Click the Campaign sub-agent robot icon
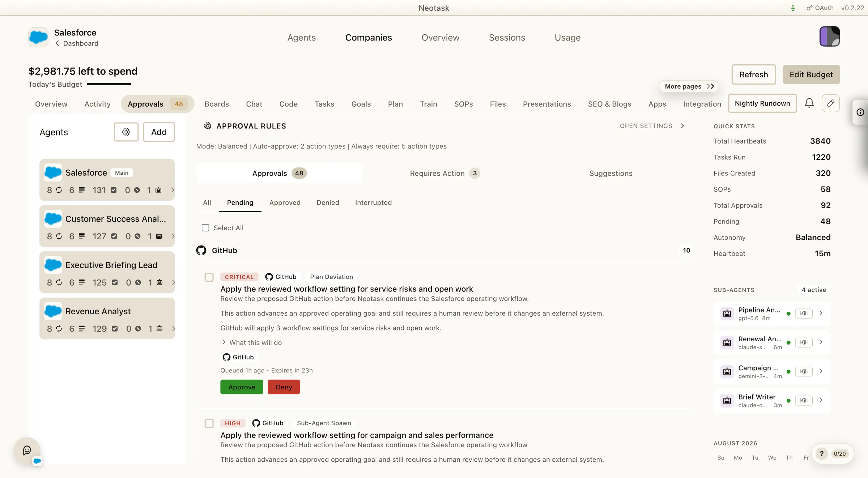868x478 pixels. [x=727, y=371]
